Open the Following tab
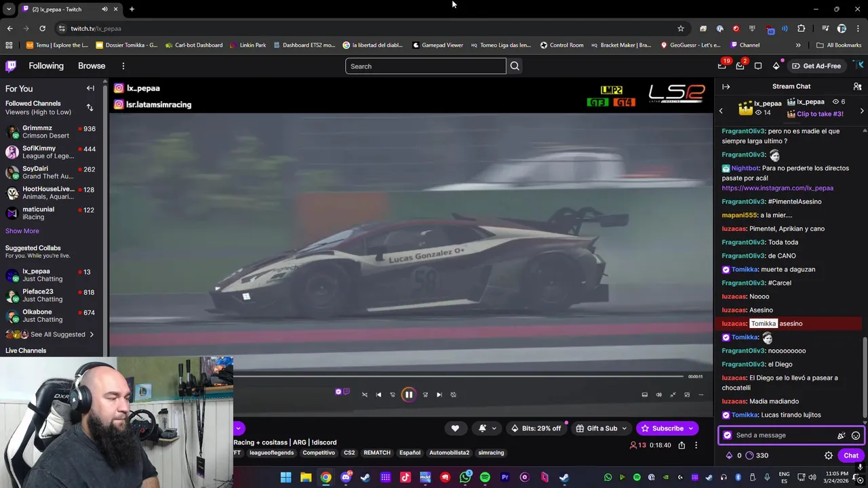This screenshot has width=868, height=488. pyautogui.click(x=46, y=66)
